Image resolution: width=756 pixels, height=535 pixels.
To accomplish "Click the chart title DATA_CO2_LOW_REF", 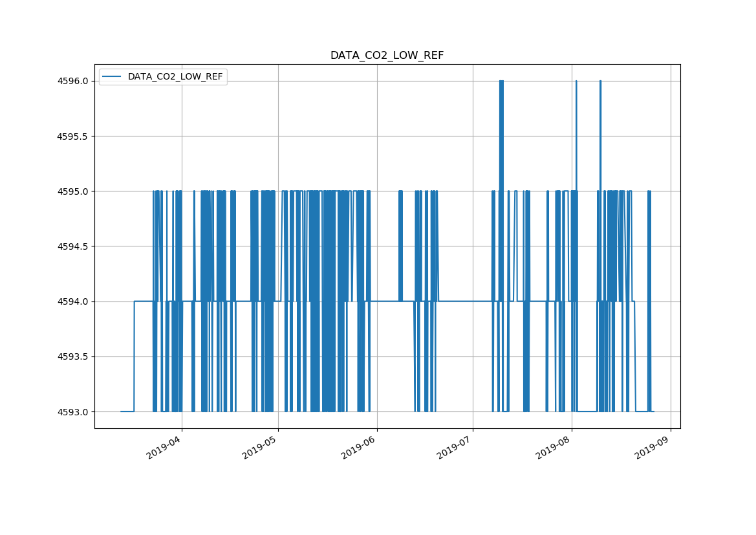I will 387,56.
